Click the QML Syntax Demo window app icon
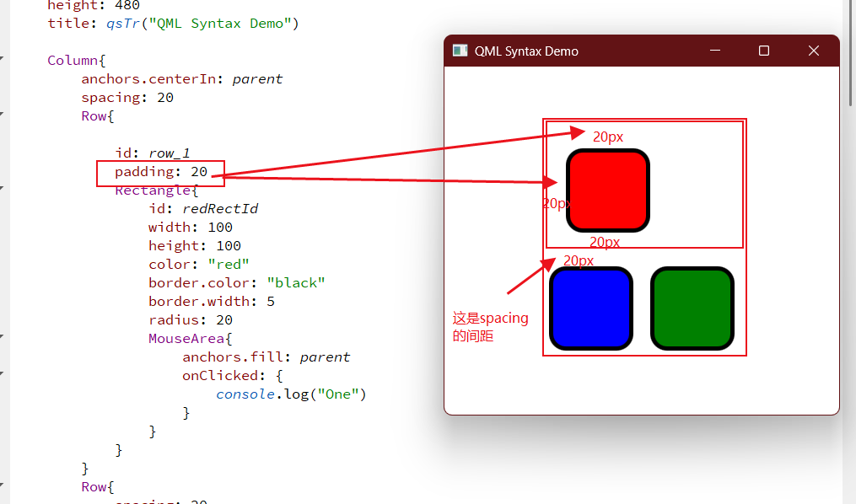The height and width of the screenshot is (504, 856). click(x=460, y=51)
